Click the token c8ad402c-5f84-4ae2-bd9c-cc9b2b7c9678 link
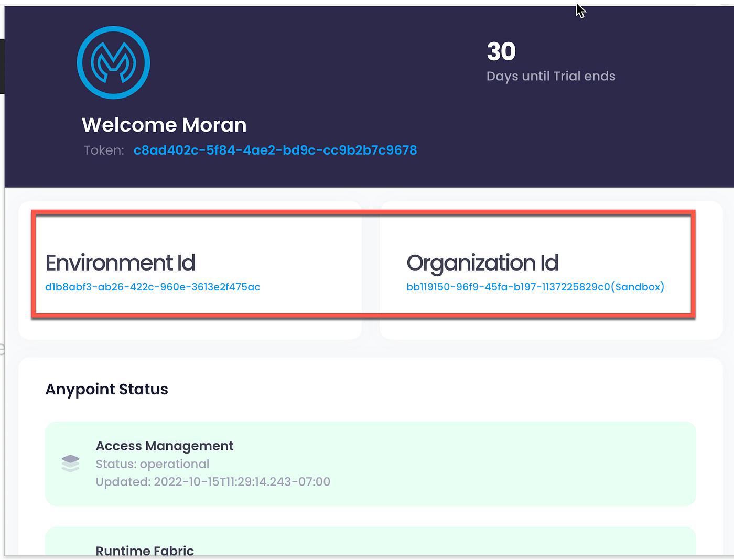The image size is (734, 560). tap(275, 150)
